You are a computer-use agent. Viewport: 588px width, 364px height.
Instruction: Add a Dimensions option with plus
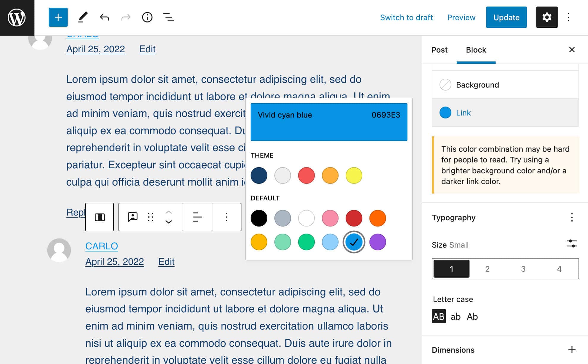(572, 350)
